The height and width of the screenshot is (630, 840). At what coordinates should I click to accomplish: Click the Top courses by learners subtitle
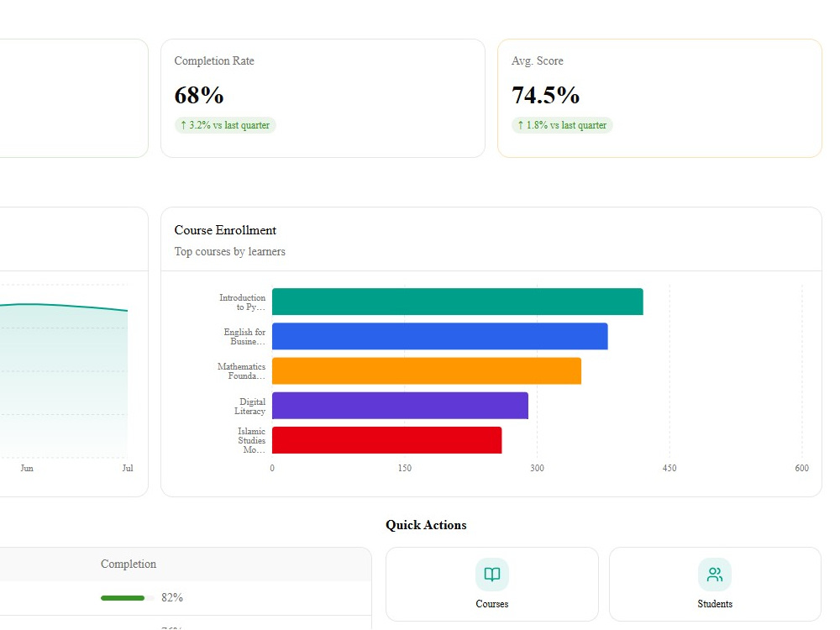pyautogui.click(x=230, y=252)
